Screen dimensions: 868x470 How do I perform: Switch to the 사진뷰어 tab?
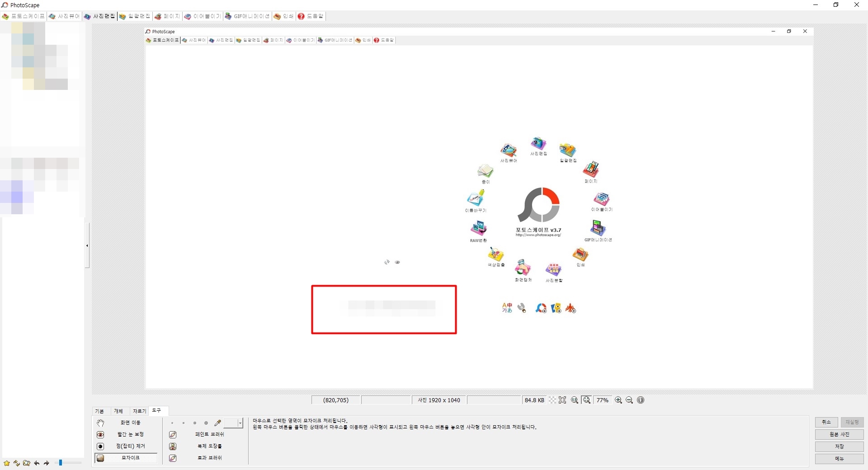[x=64, y=16]
